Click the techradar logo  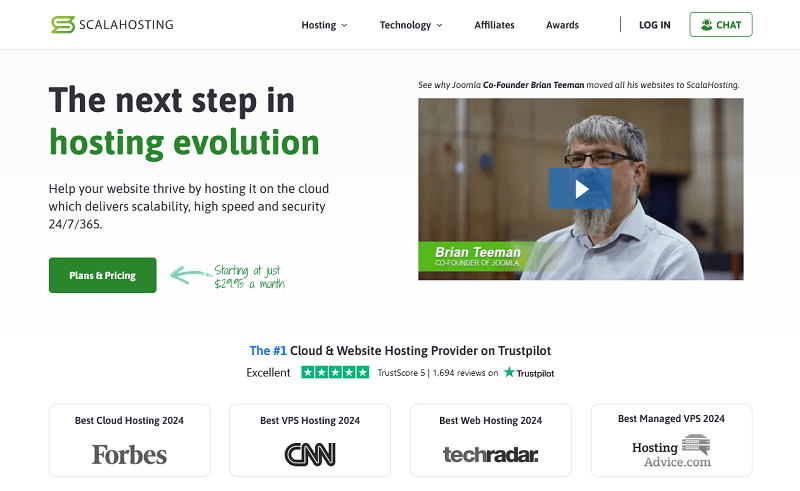click(x=490, y=454)
